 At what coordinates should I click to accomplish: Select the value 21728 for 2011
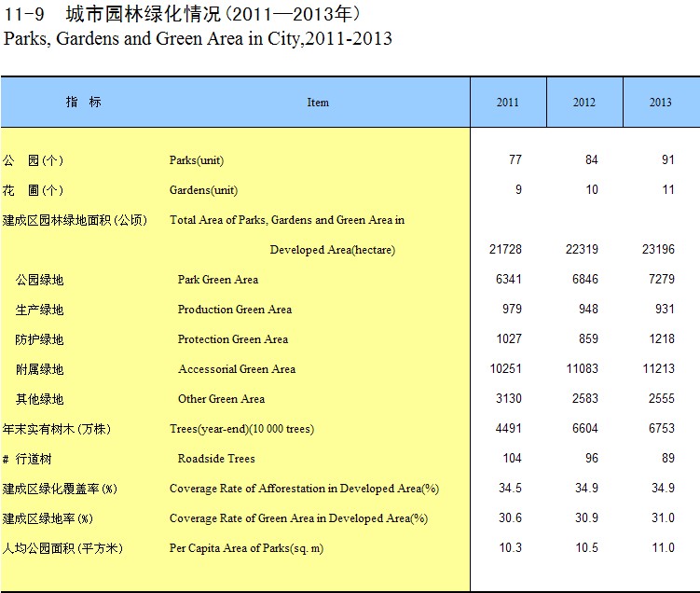pyautogui.click(x=505, y=250)
